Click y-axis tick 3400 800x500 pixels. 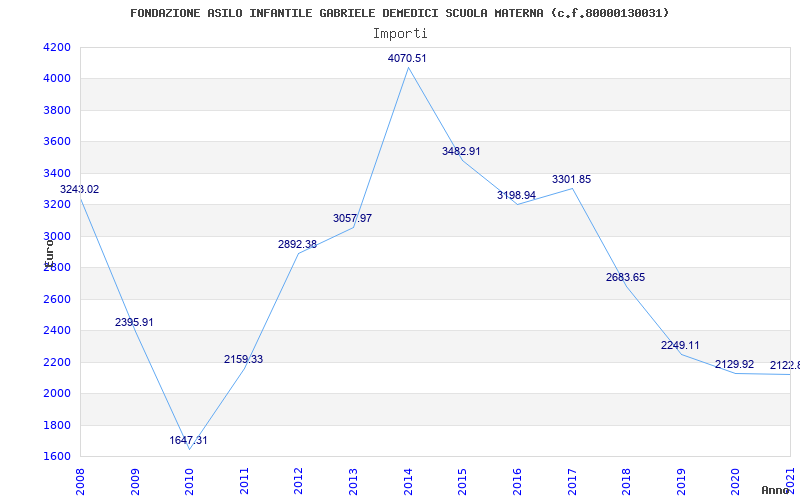tap(55, 173)
